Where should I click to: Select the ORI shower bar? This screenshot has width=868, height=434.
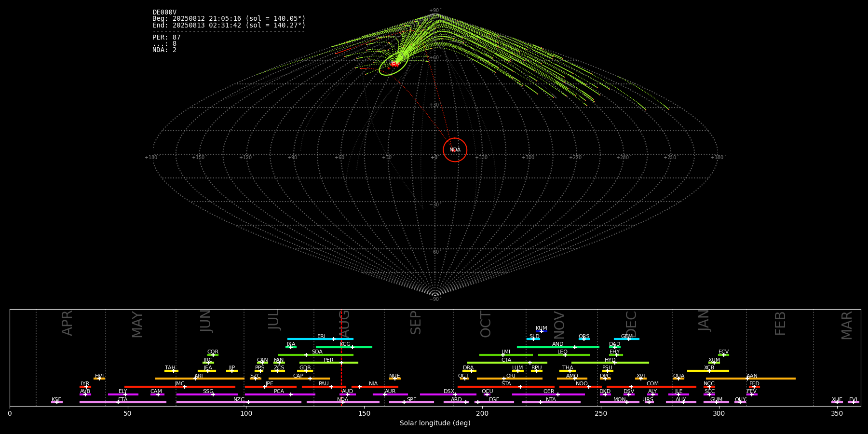[510, 379]
